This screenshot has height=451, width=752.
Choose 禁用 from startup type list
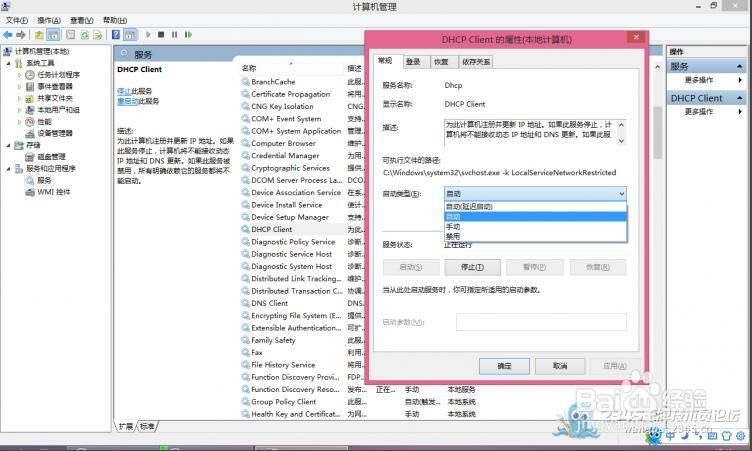pyautogui.click(x=535, y=237)
